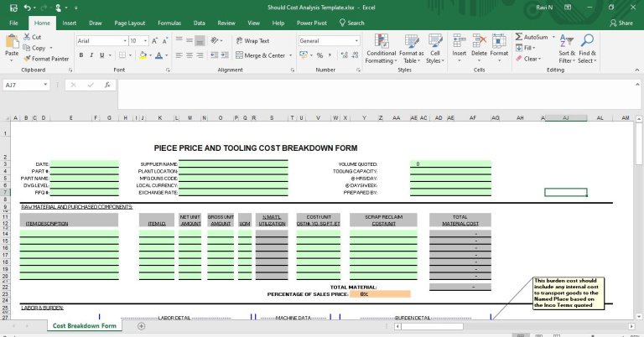Screen dimensions: 644x337
Task: Open Cell Styles gallery
Action: 435,49
